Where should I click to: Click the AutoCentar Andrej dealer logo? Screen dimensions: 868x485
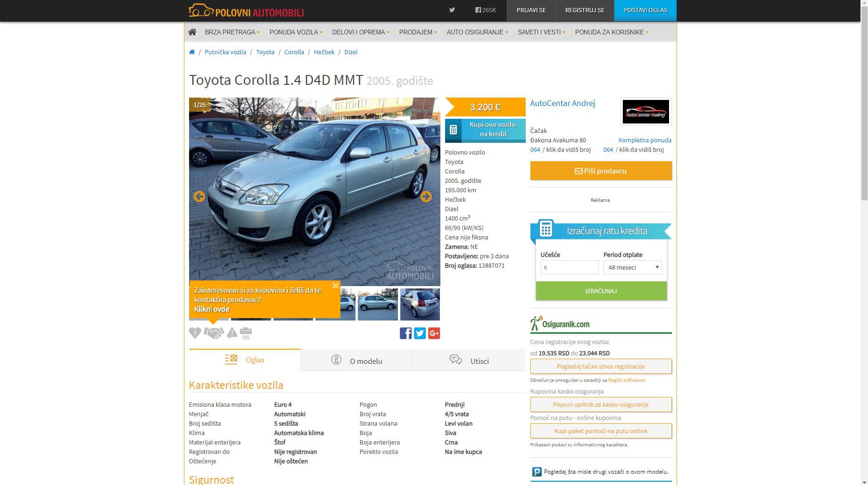click(646, 112)
